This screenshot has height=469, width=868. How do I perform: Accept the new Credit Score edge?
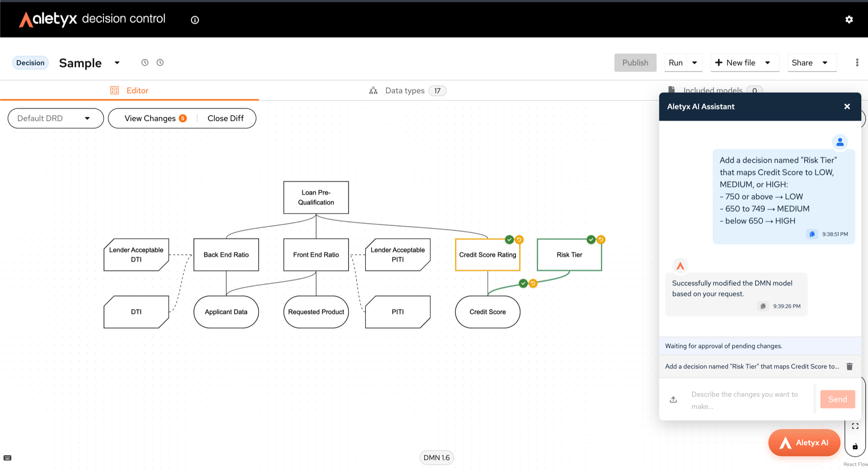point(523,283)
